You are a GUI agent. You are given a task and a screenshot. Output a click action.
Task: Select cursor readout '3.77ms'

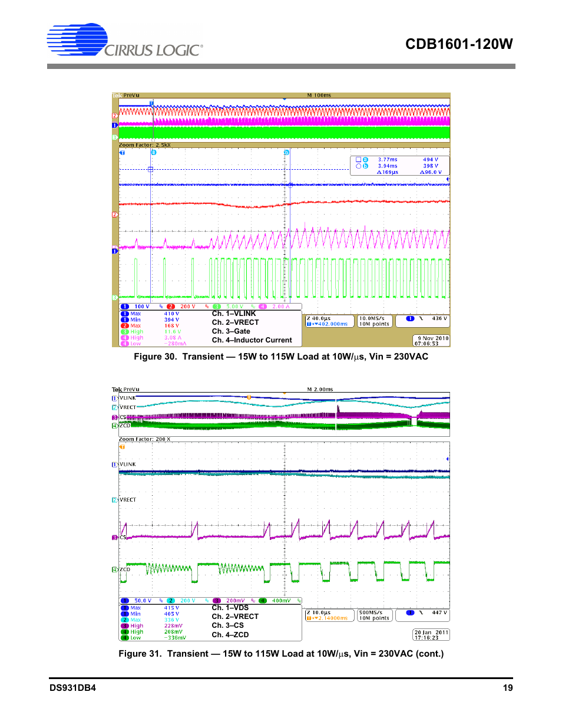tap(388, 160)
